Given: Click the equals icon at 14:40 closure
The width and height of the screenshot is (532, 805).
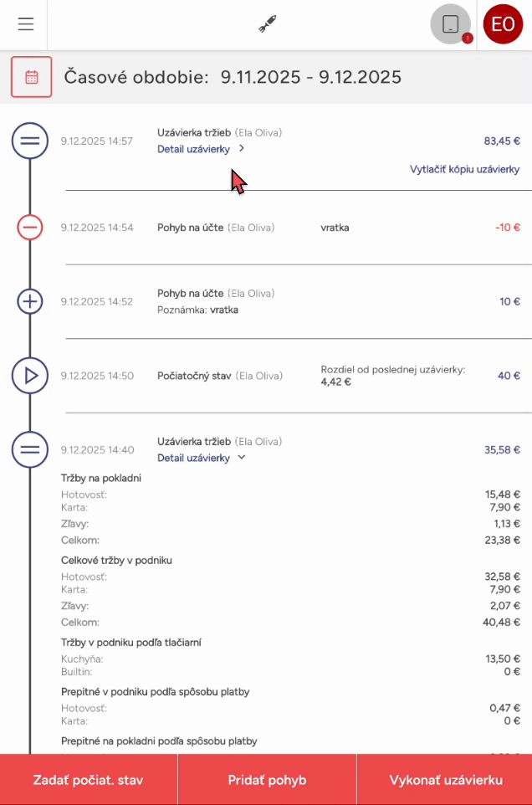Looking at the screenshot, I should point(30,449).
